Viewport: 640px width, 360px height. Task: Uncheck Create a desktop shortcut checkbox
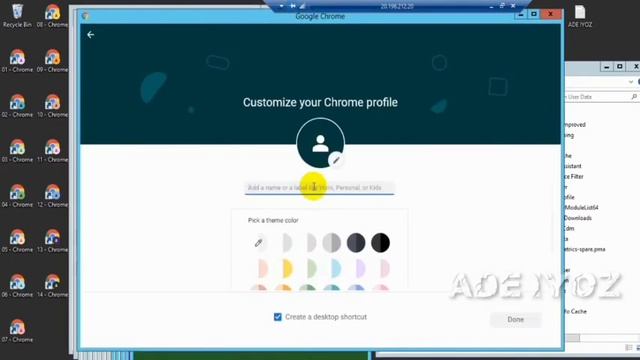coord(278,317)
